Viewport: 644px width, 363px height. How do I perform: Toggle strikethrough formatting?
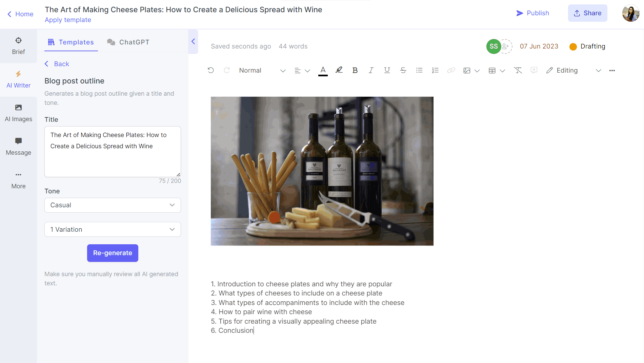coord(403,70)
